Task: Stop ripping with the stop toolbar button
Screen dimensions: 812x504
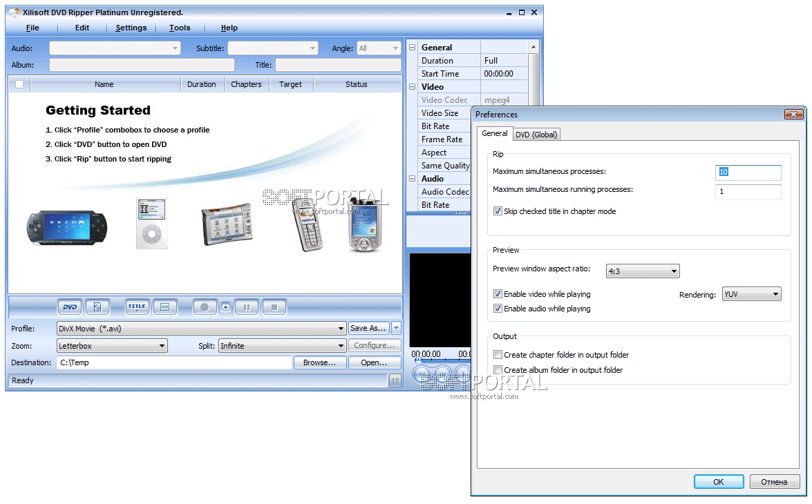Action: pyautogui.click(x=274, y=307)
